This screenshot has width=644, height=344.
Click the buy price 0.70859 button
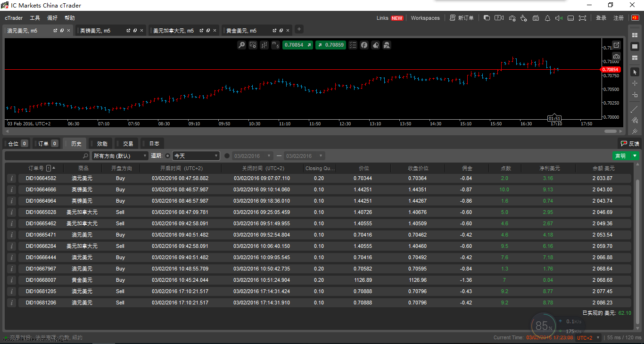click(x=330, y=45)
